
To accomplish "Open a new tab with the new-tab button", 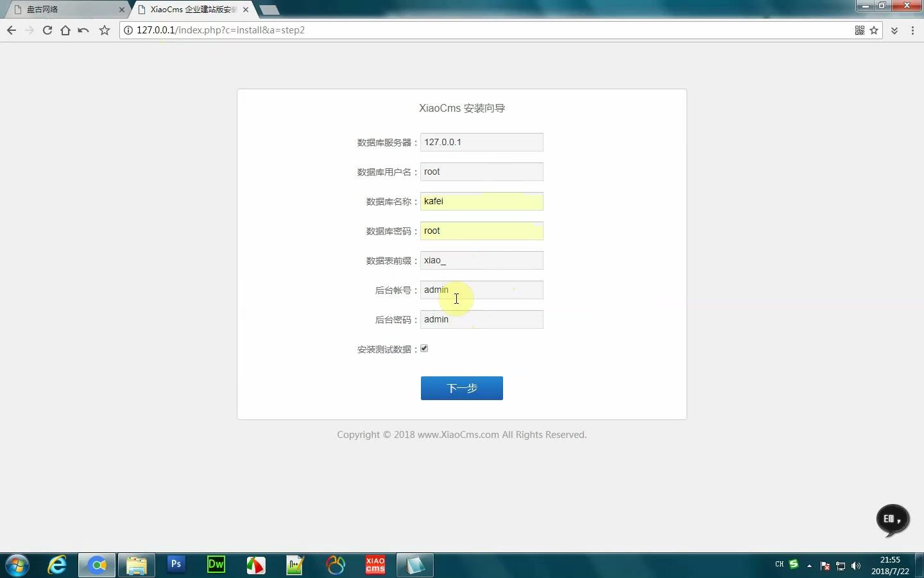I will (269, 10).
